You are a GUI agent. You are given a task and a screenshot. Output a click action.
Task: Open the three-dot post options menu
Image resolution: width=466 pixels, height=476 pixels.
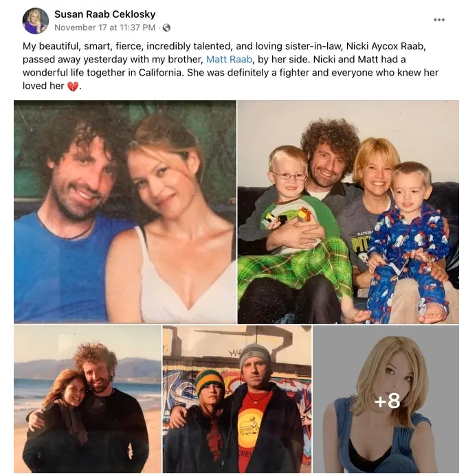(x=439, y=20)
